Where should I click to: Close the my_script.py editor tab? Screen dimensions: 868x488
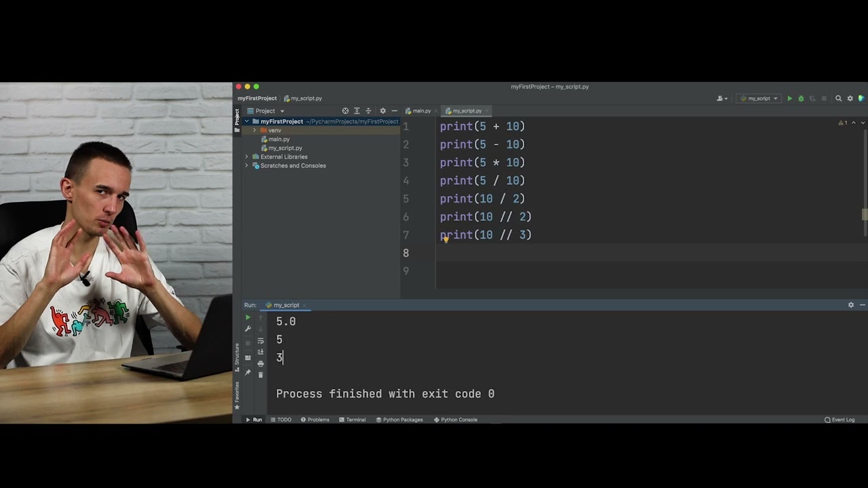488,110
